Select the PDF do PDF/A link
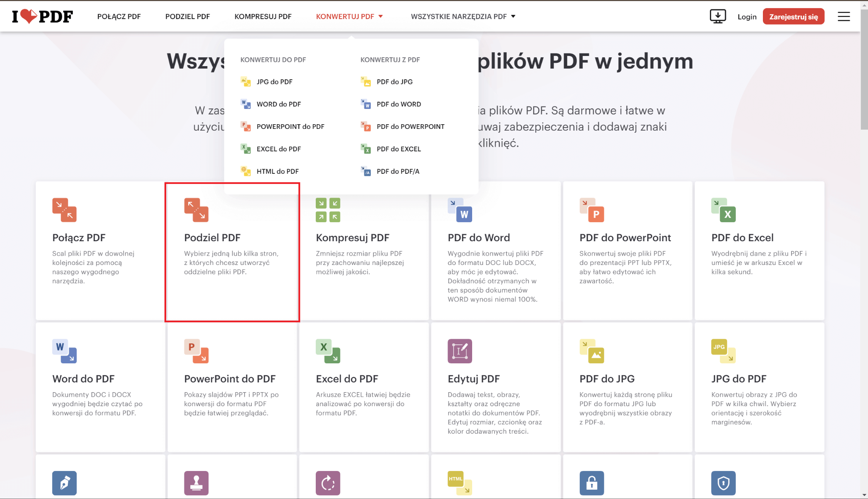The image size is (868, 499). [397, 171]
